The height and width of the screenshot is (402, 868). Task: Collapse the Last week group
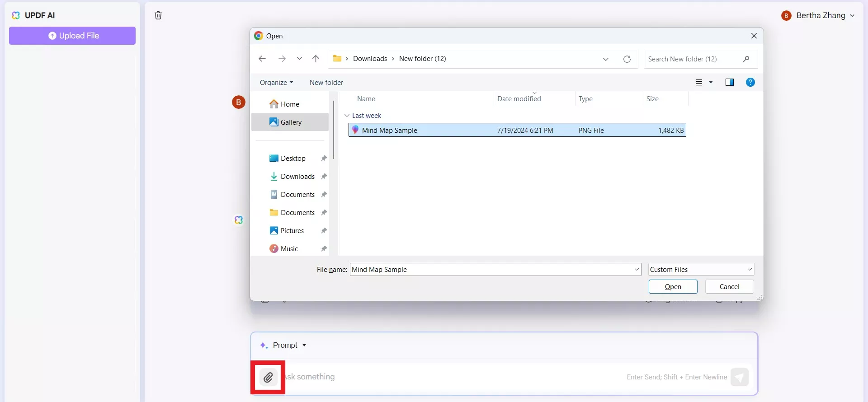tap(347, 116)
